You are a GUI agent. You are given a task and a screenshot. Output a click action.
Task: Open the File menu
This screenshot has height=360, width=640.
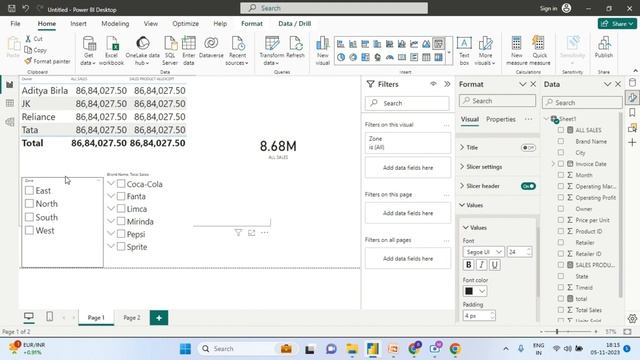16,24
